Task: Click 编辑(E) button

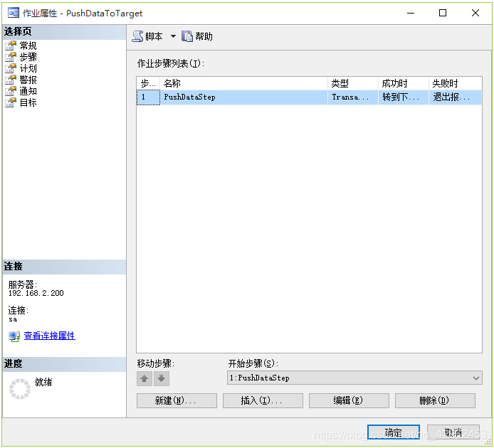Action: point(349,400)
